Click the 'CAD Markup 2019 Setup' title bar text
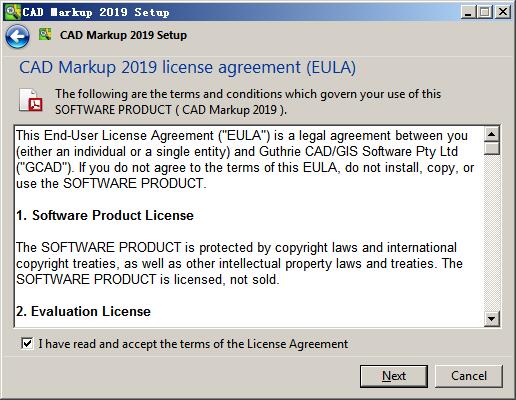 pyautogui.click(x=96, y=12)
